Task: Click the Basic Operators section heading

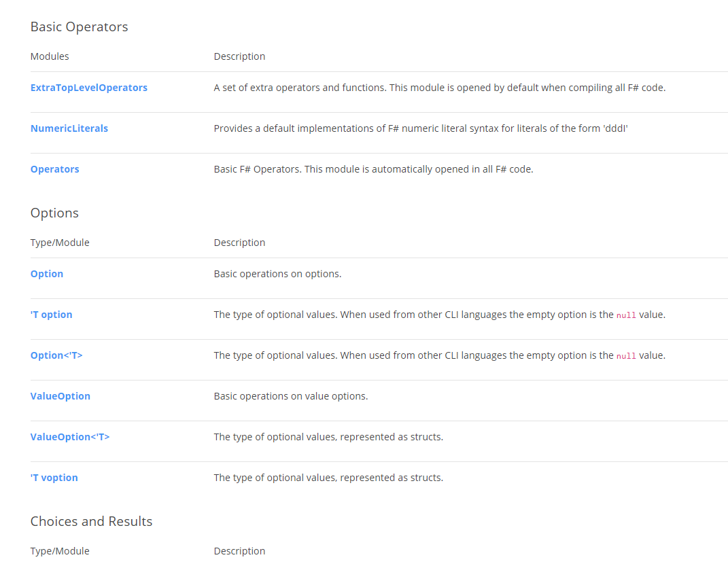Action: [x=80, y=27]
